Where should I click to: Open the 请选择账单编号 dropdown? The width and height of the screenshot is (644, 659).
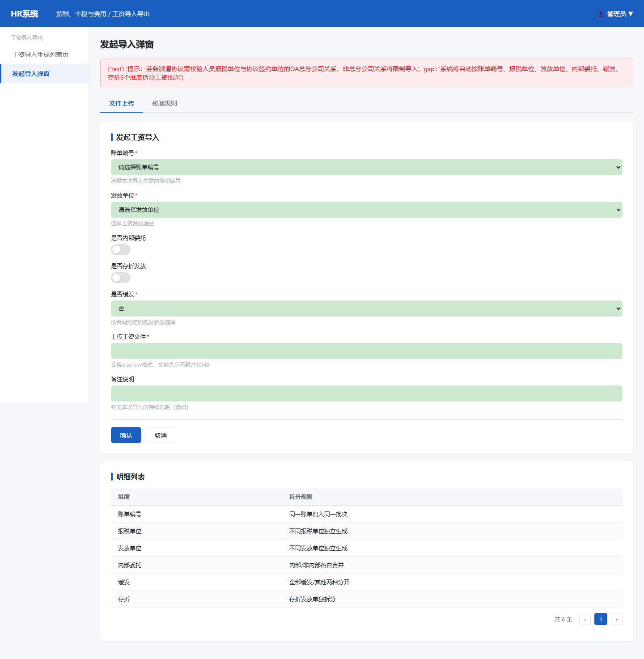tap(367, 167)
